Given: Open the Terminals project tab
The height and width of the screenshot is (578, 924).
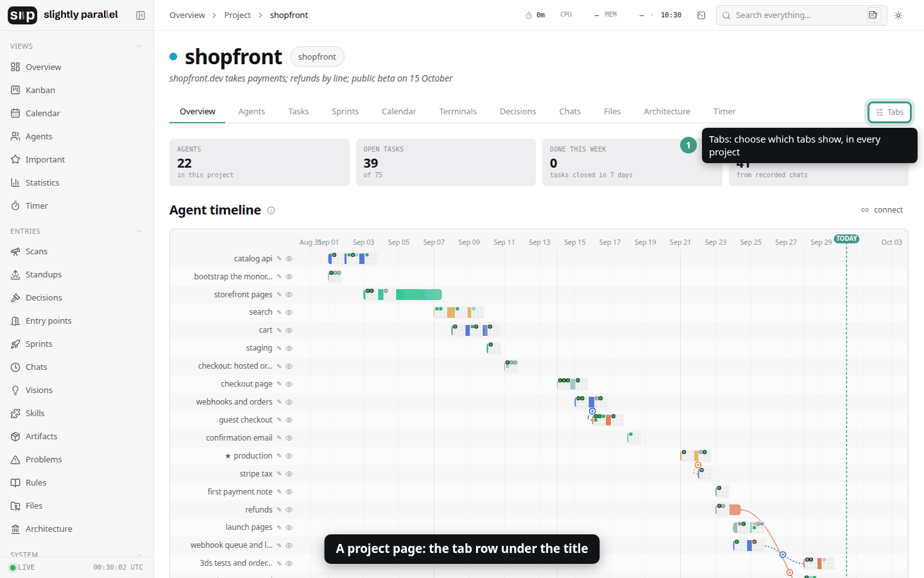Looking at the screenshot, I should [458, 111].
